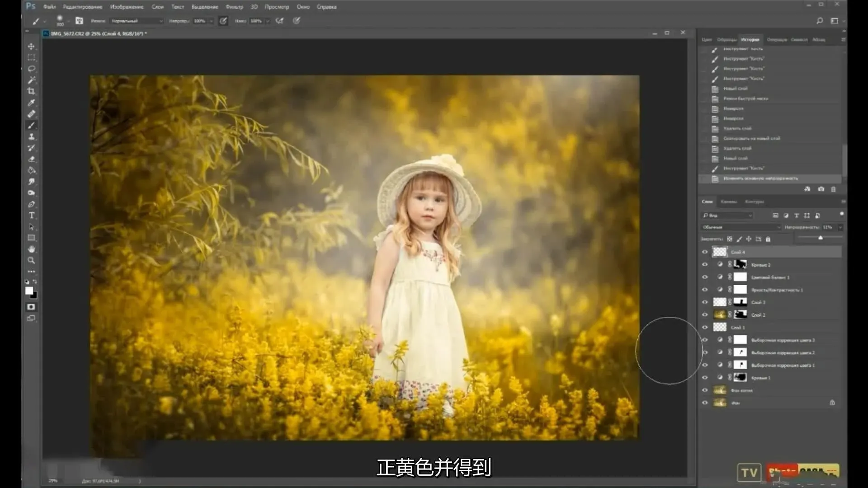868x488 pixels.
Task: Pick the Eyedropper tool
Action: pos(31,103)
